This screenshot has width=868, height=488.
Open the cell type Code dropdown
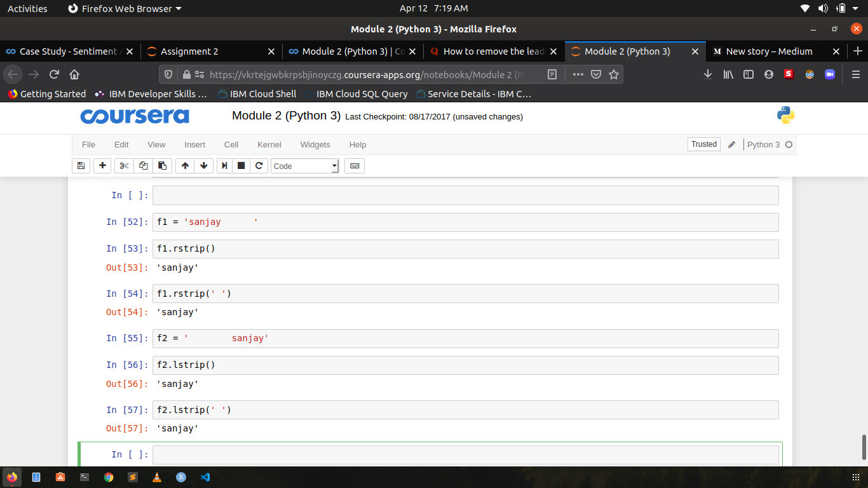tap(305, 166)
